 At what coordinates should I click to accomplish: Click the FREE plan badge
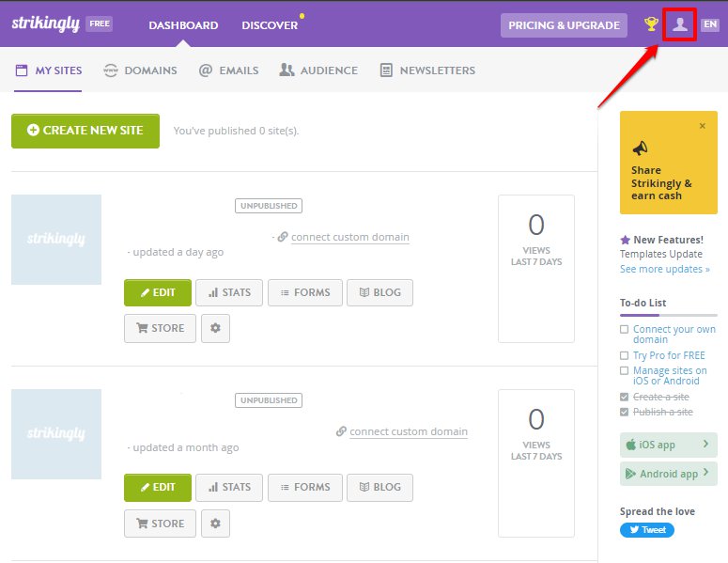click(x=100, y=23)
